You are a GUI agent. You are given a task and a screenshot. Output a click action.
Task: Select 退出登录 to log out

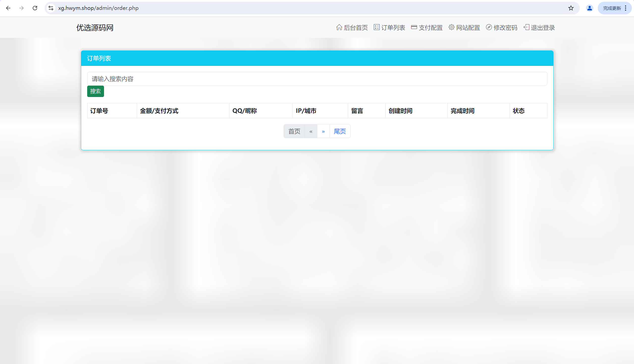point(539,27)
